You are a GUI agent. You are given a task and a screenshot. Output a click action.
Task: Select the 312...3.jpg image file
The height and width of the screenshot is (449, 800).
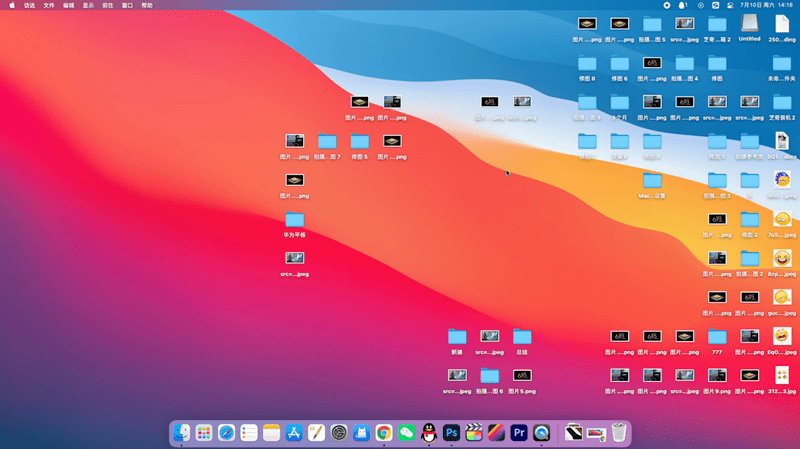782,381
